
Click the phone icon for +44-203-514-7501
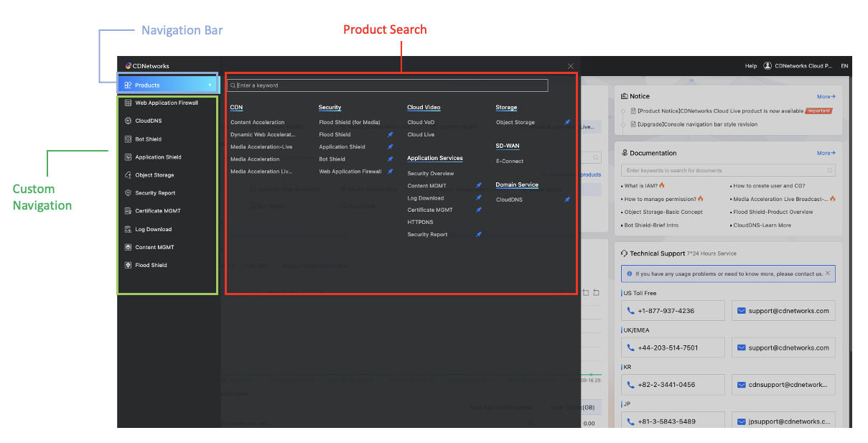pyautogui.click(x=630, y=348)
